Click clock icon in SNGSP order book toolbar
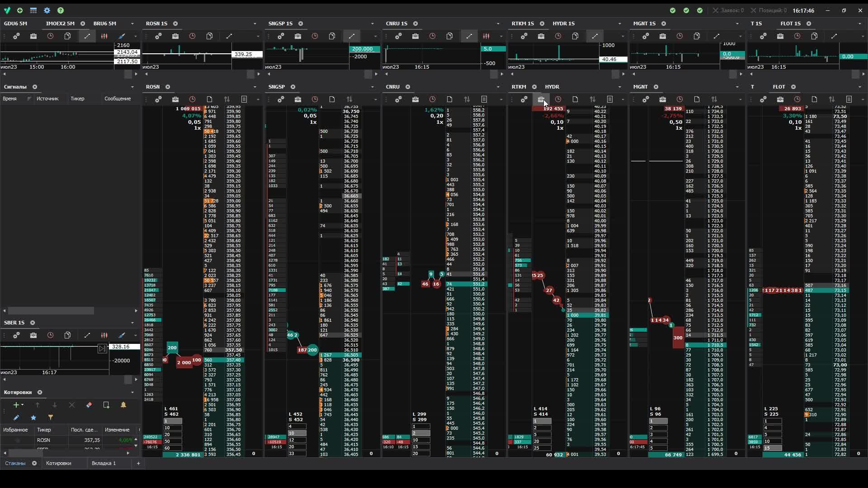This screenshot has width=868, height=488. pos(315,99)
